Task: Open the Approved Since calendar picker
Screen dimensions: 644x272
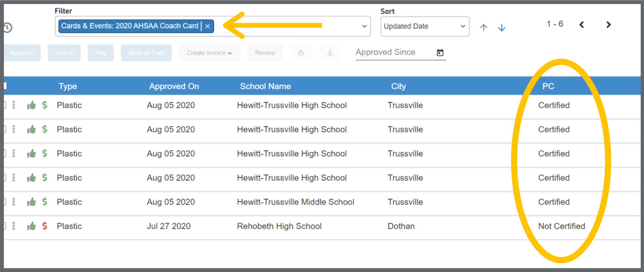Action: [x=440, y=53]
